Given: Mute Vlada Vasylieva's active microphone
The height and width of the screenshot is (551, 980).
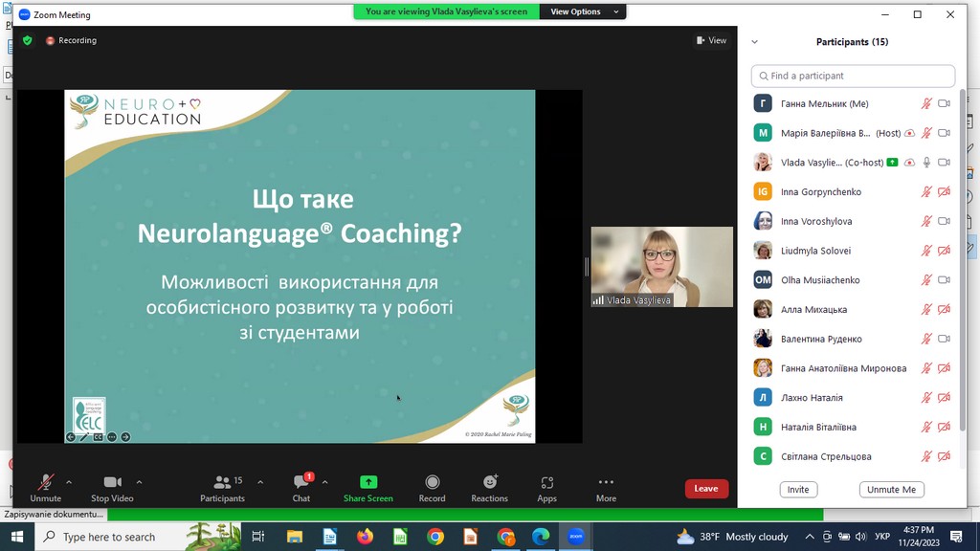Looking at the screenshot, I should point(926,162).
